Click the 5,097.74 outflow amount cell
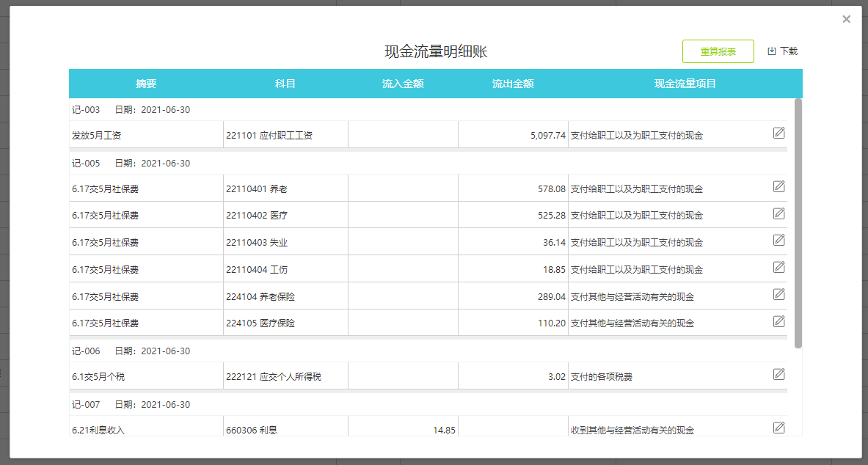Image resolution: width=868 pixels, height=465 pixels. 513,135
